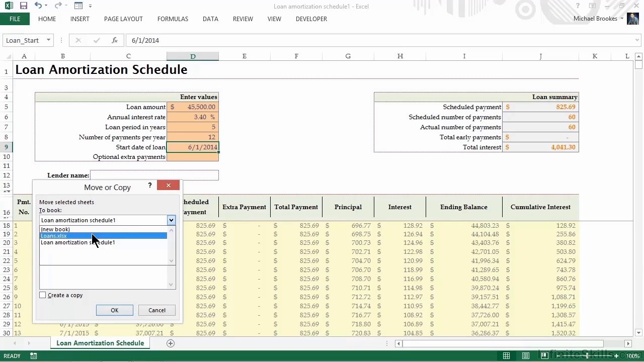The image size is (644, 362).
Task: Click Michael Brookes account picture
Action: pyautogui.click(x=632, y=19)
